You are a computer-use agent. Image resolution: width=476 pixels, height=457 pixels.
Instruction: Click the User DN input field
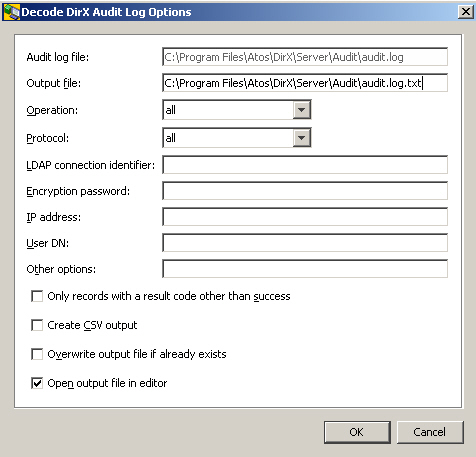click(305, 243)
